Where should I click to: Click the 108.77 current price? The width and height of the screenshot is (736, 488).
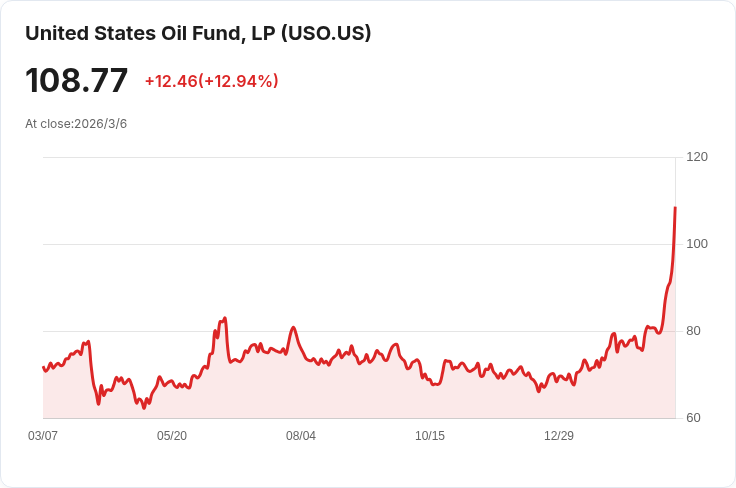pos(77,80)
